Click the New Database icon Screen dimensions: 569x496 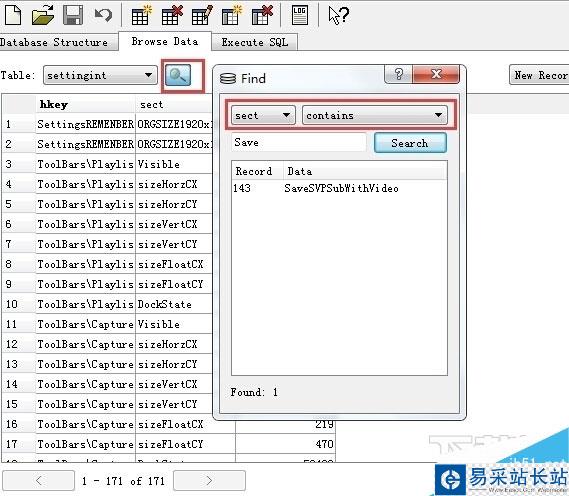13,15
